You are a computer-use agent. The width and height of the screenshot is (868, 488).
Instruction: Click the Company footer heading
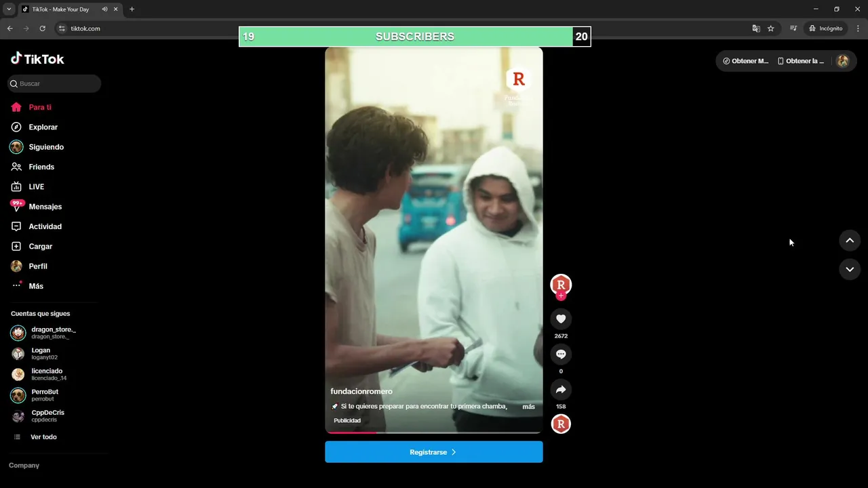(24, 466)
